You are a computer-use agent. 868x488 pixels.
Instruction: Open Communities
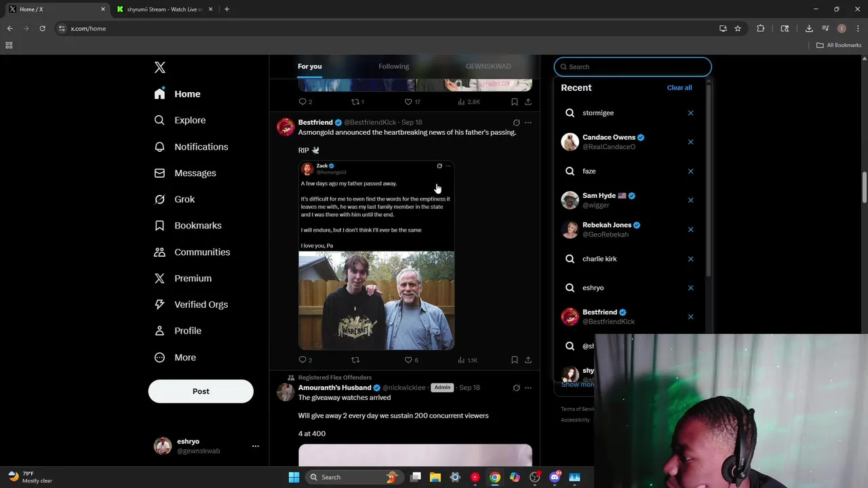193,252
